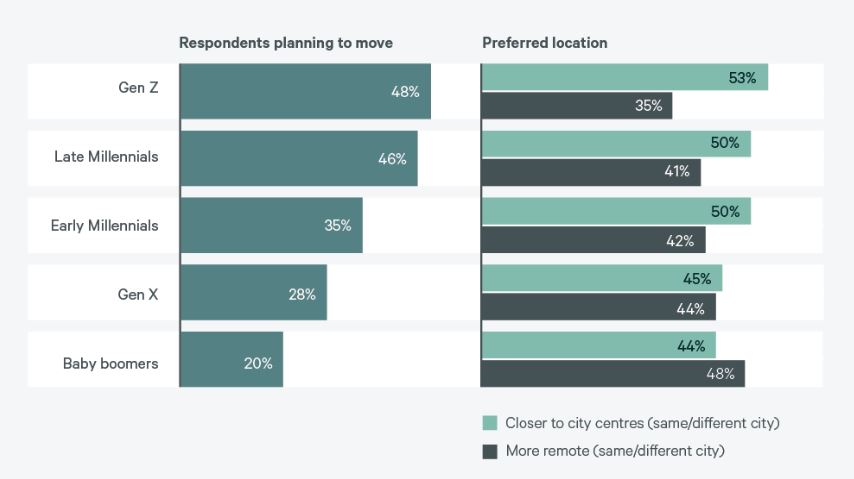Select the light green legend swatch

tap(490, 423)
